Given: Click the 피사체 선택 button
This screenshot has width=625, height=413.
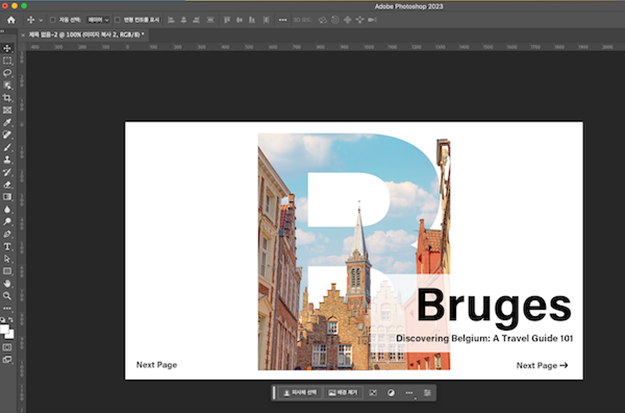Looking at the screenshot, I should tap(298, 394).
